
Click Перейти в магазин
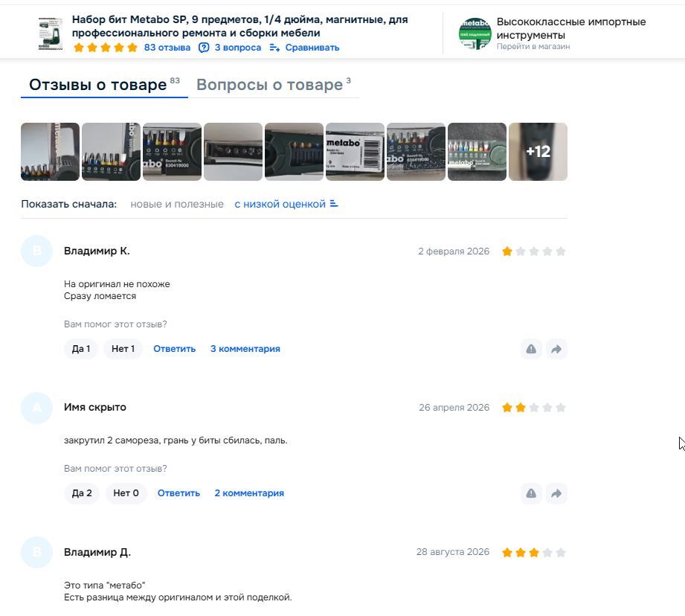point(533,46)
